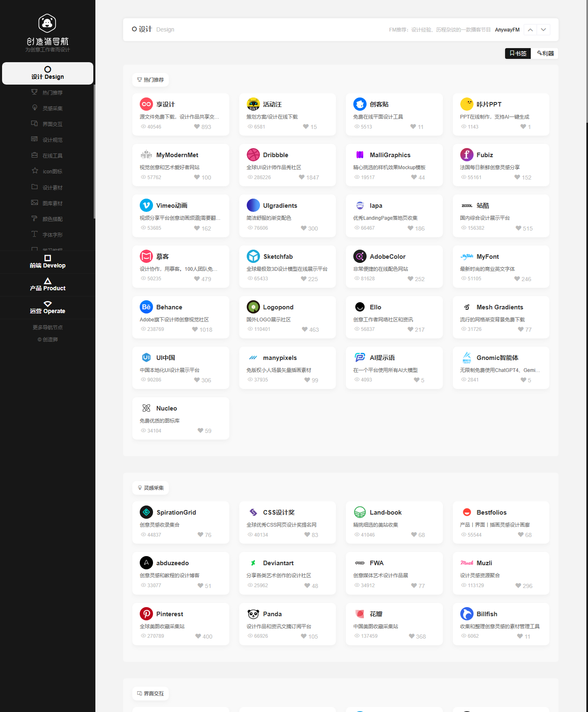
Task: Open the Sketchfab cube icon
Action: pos(253,256)
